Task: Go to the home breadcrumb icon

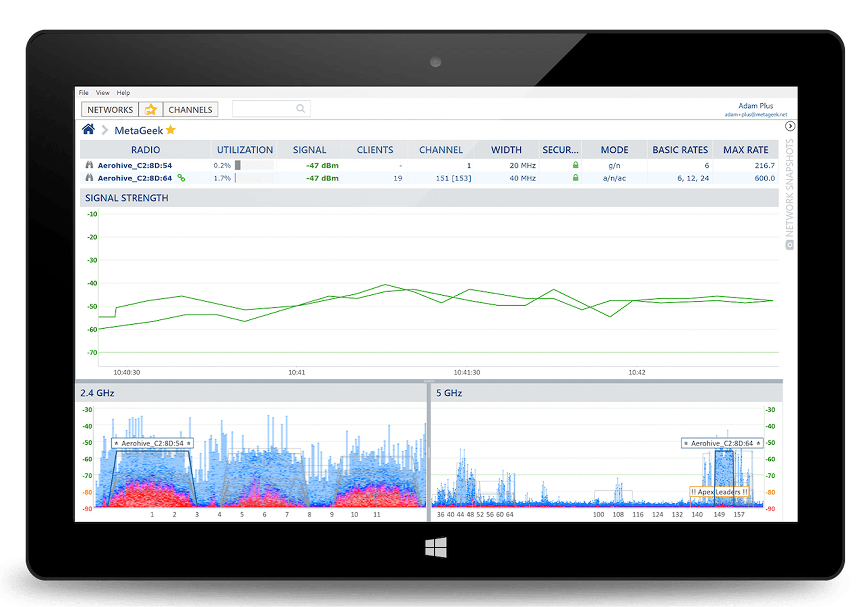Action: point(88,130)
